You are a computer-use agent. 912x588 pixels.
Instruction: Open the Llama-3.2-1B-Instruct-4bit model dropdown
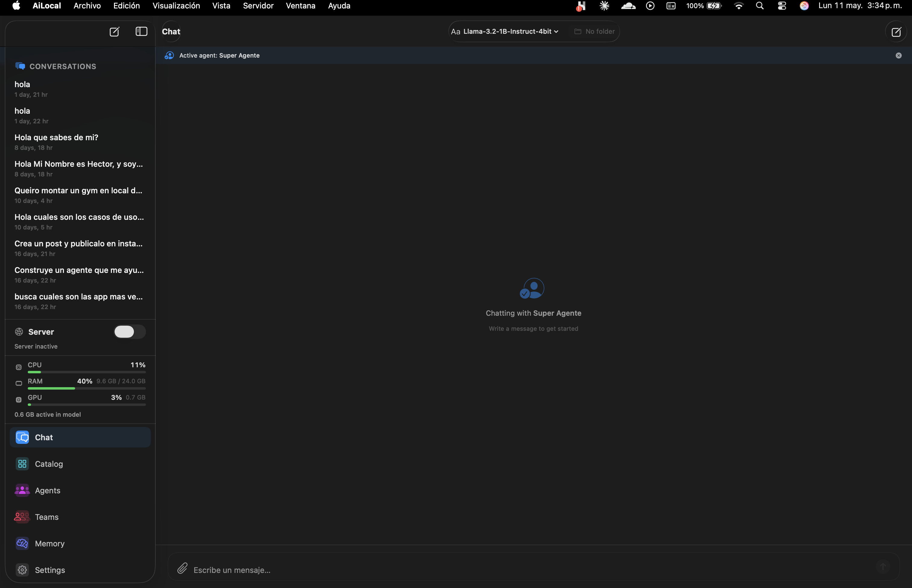point(505,32)
